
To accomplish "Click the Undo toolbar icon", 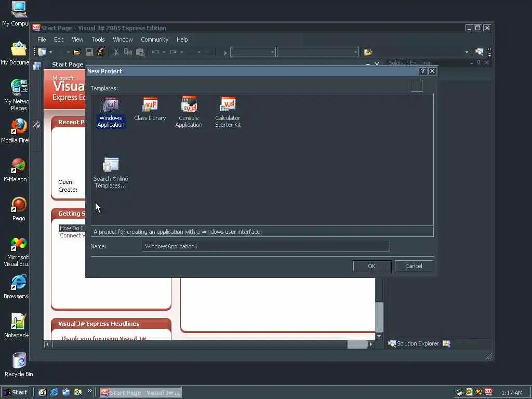I will tap(155, 52).
